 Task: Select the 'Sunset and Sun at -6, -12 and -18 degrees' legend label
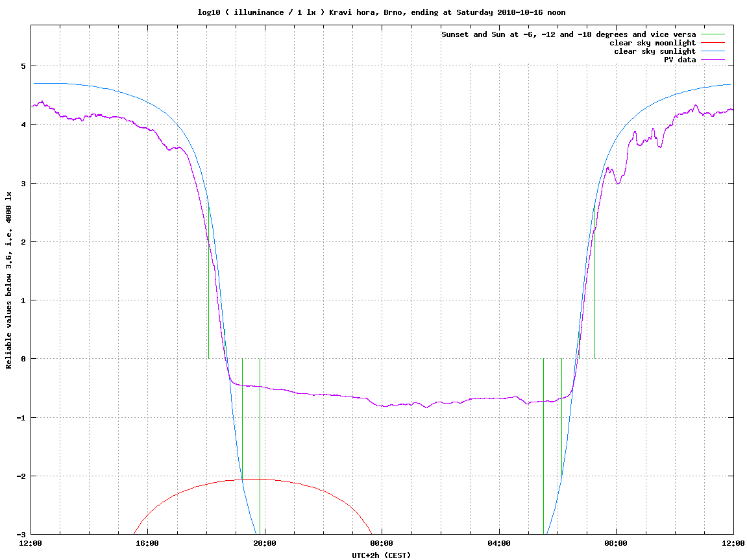tap(569, 34)
